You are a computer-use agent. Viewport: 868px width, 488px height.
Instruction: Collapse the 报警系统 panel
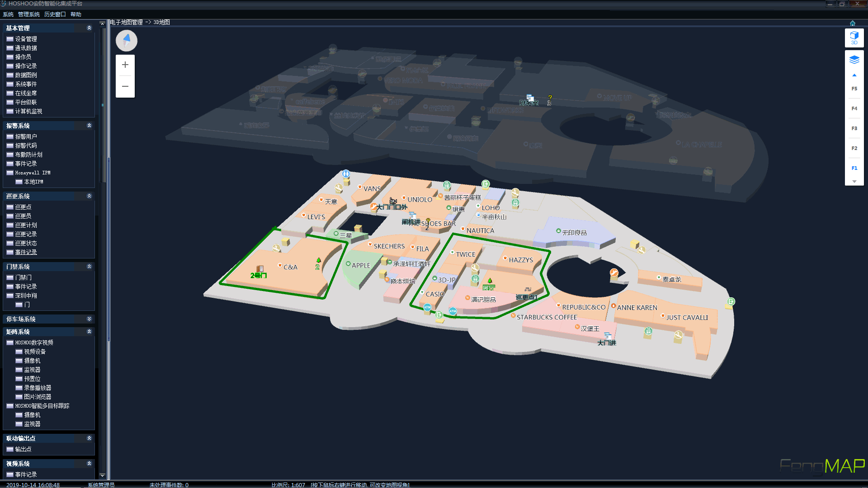[x=89, y=126]
